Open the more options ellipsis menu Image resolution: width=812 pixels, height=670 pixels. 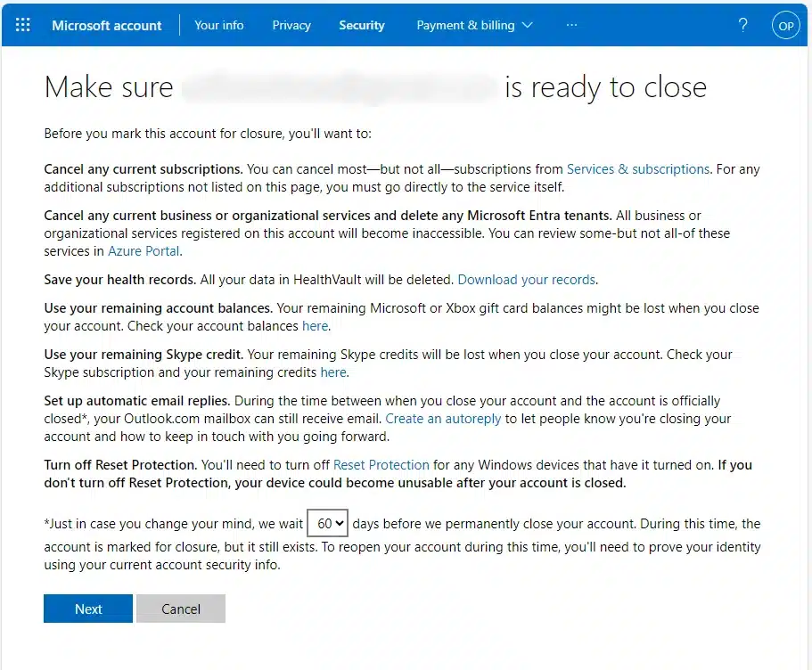(x=571, y=25)
